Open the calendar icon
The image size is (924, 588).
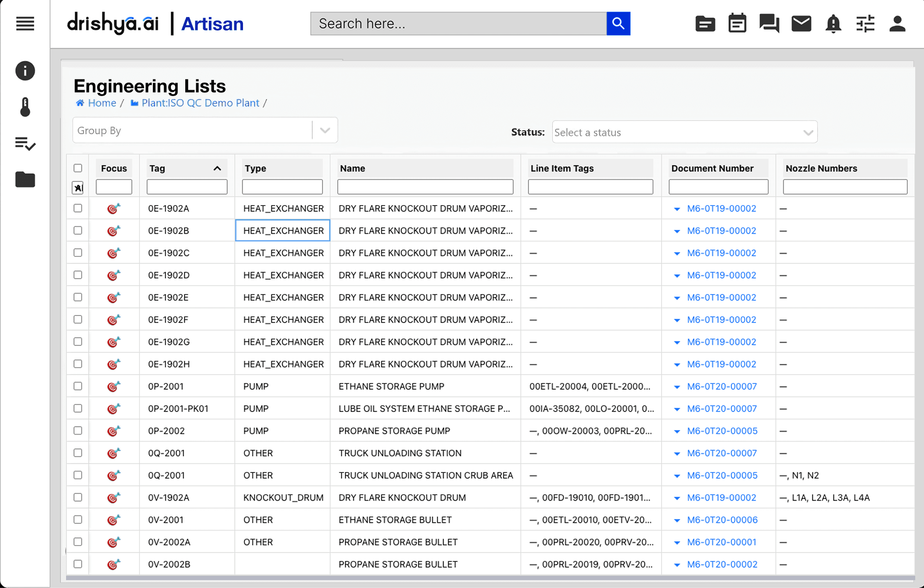point(737,23)
